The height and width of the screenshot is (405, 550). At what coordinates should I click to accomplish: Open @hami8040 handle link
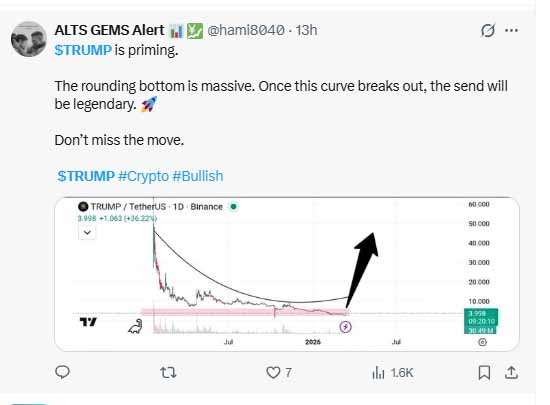[246, 31]
